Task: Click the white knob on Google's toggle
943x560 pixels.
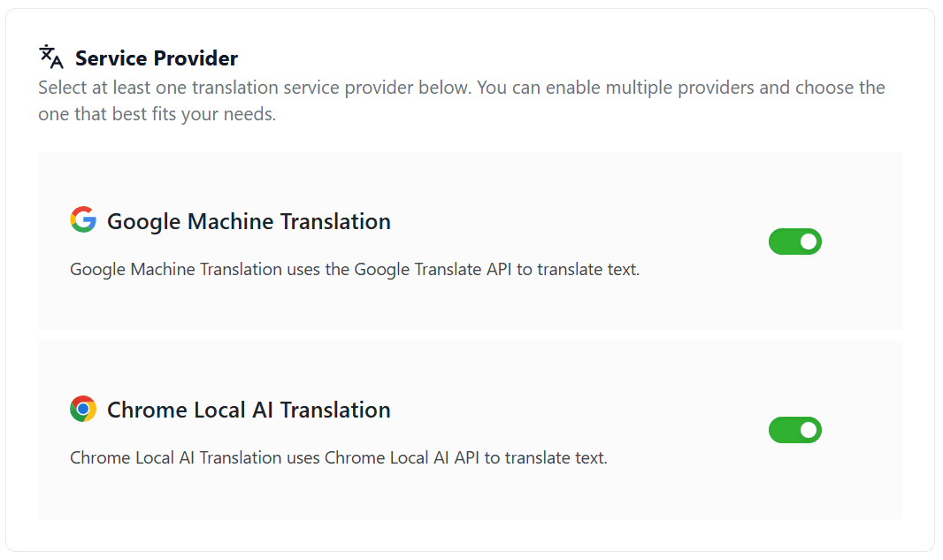Action: [808, 242]
